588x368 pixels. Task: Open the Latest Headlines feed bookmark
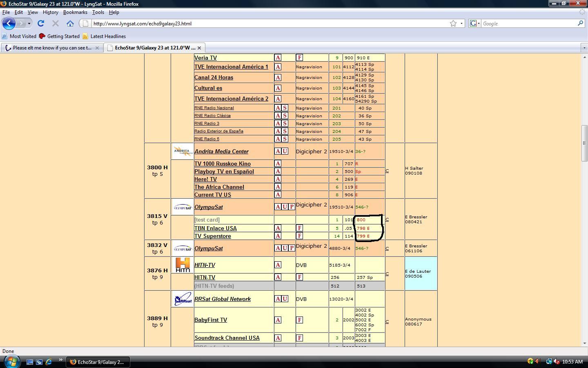coord(104,36)
